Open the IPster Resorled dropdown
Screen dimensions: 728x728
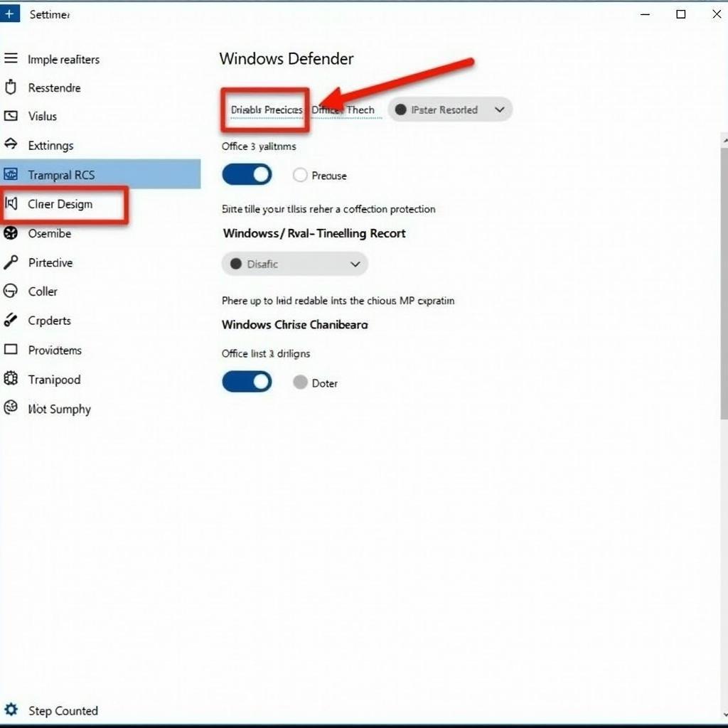click(x=449, y=109)
